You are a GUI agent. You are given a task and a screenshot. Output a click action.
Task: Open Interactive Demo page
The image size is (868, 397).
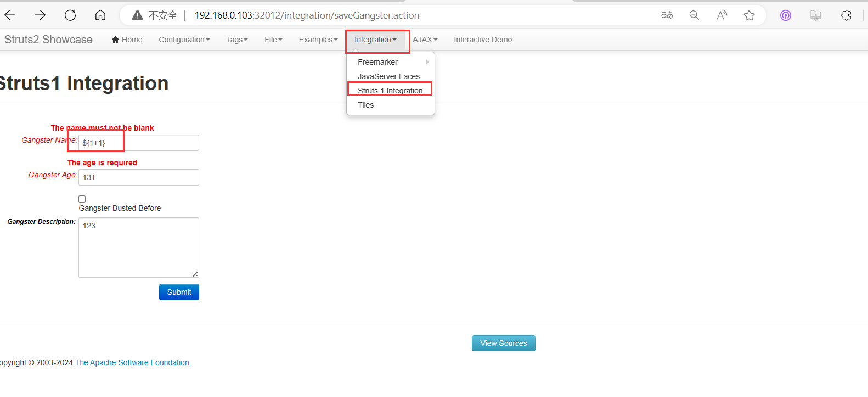coord(483,40)
